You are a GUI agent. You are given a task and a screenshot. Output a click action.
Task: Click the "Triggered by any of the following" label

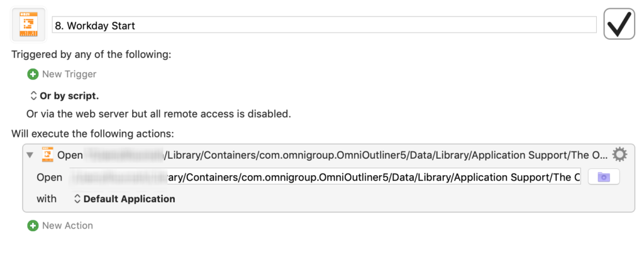click(x=91, y=55)
